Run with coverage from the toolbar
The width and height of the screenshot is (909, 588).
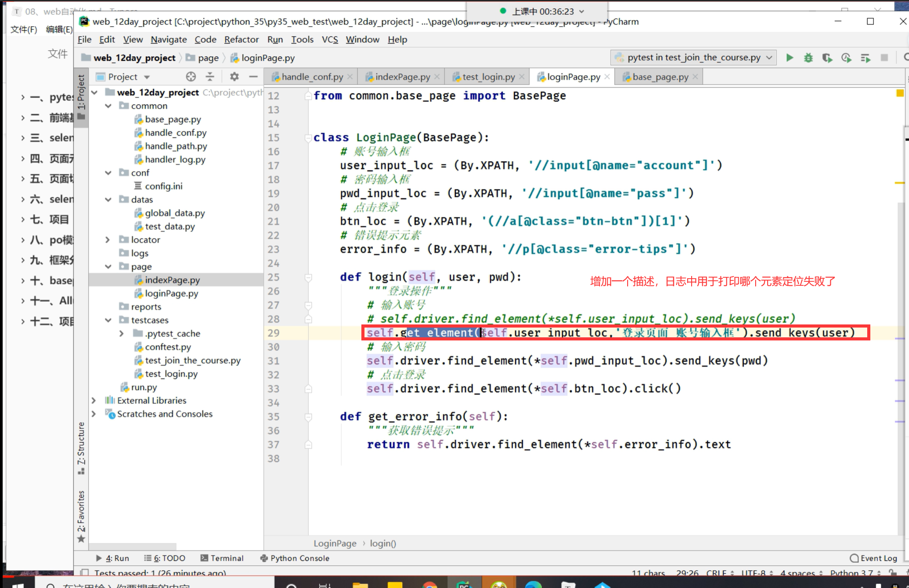(827, 58)
